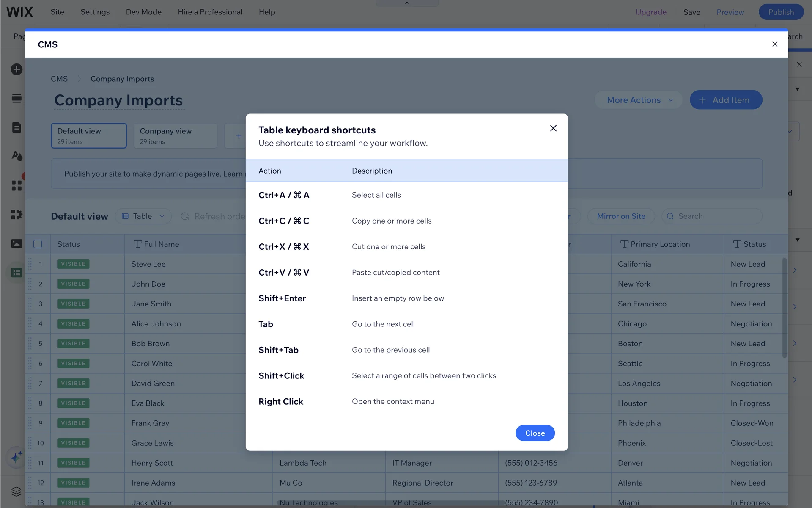
Task: Open the Settings menu
Action: point(95,12)
